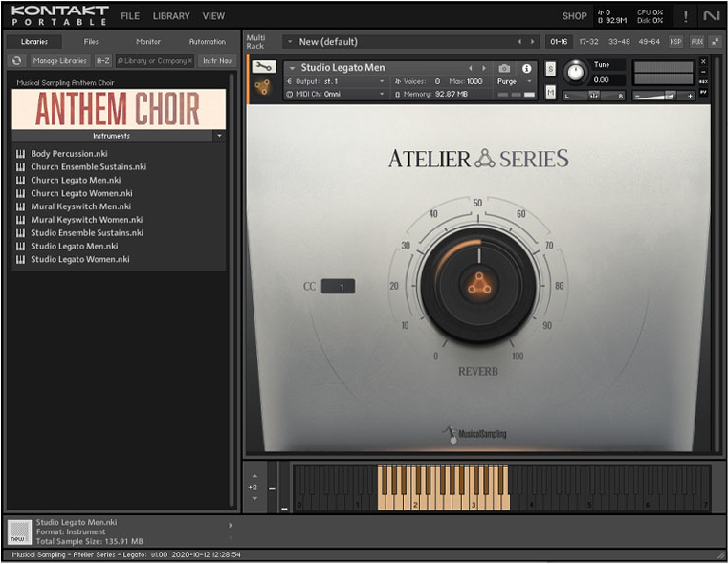Click the AUX button in instrument header
The height and width of the screenshot is (564, 728).
pyautogui.click(x=703, y=82)
